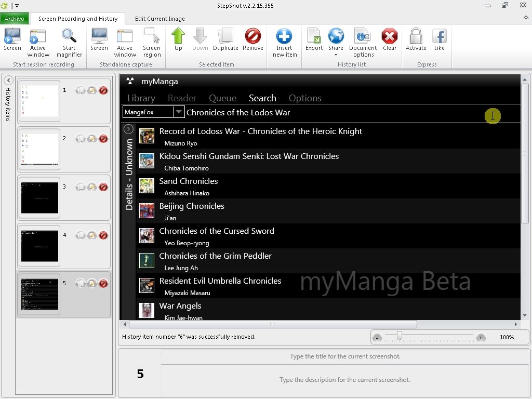
Task: Open quick access toolbar dropdown
Action: click(x=17, y=6)
